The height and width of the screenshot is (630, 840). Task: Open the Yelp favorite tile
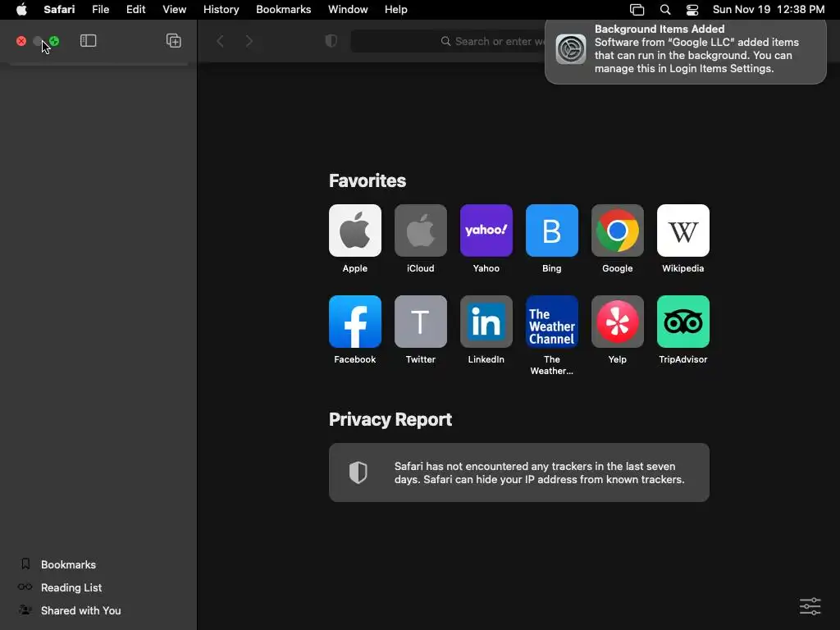coord(617,322)
